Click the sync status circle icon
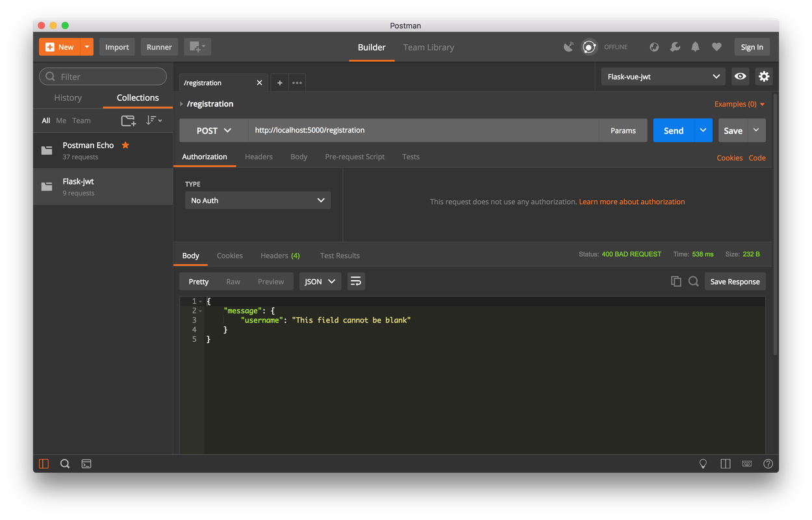812x520 pixels. point(589,47)
